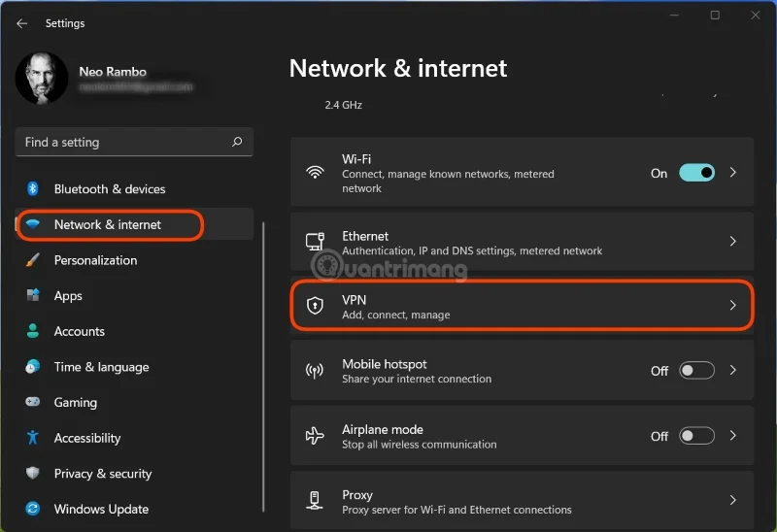Screen dimensions: 777x532
Task: Expand Airplane mode chevron
Action: [733, 436]
